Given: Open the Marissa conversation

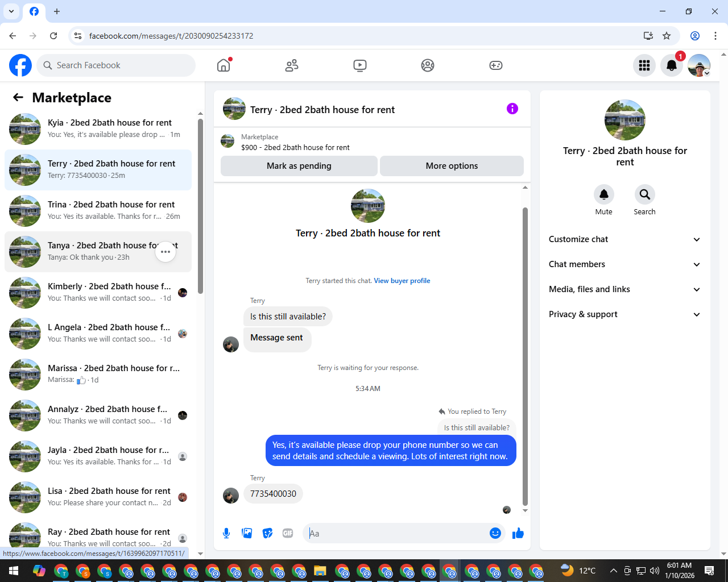Looking at the screenshot, I should 98,375.
